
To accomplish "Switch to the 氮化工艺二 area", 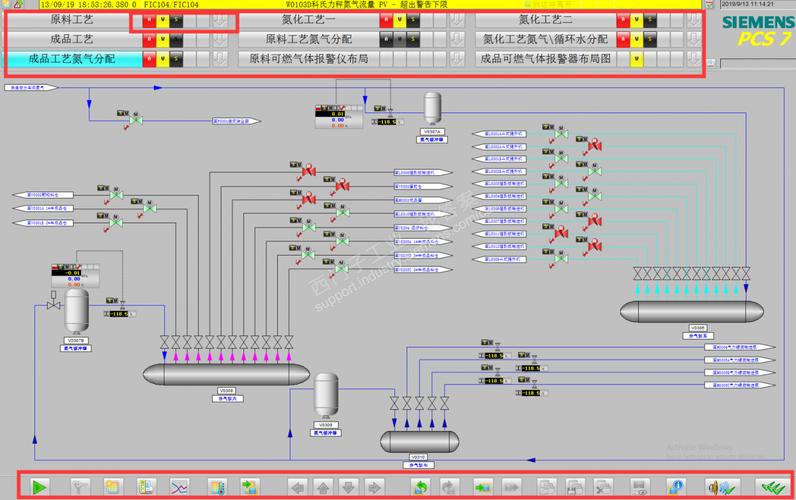I will tap(545, 20).
